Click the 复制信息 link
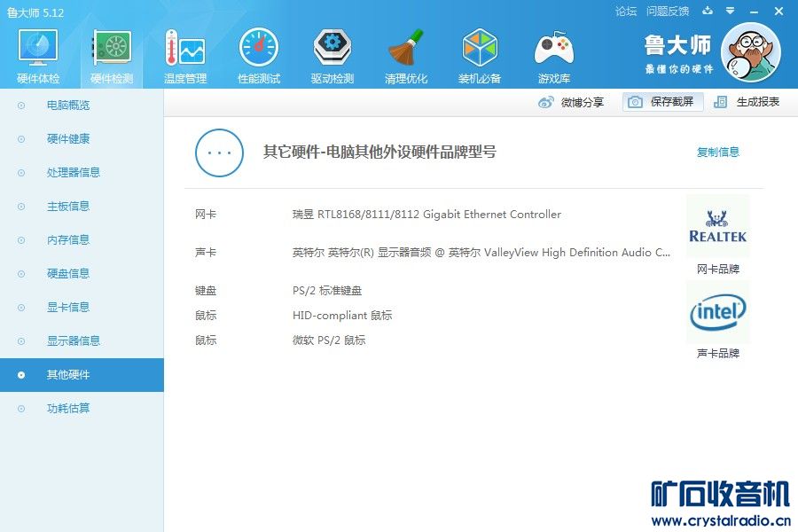This screenshot has width=798, height=532. point(717,152)
